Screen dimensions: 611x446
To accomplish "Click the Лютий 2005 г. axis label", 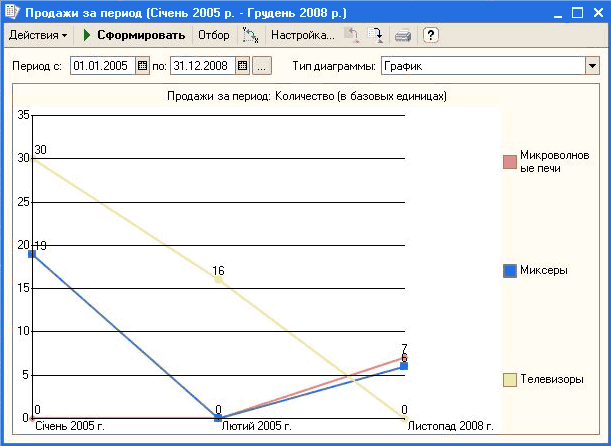I will pyautogui.click(x=256, y=426).
